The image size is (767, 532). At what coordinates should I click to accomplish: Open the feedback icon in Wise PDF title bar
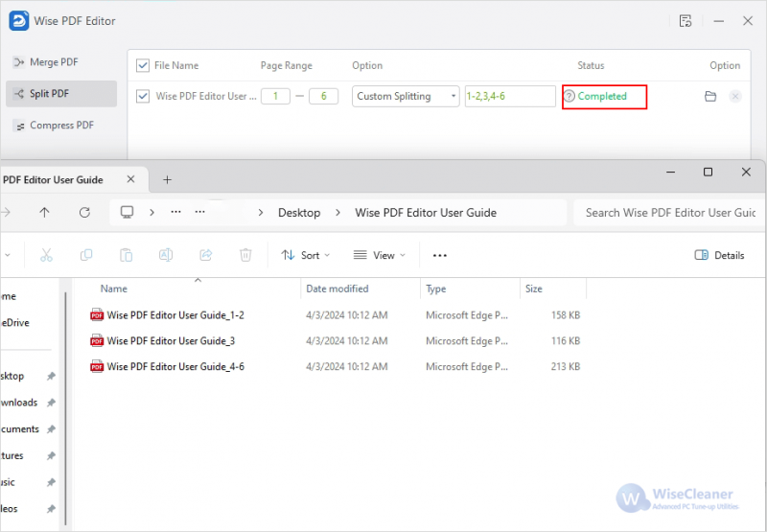tap(686, 21)
